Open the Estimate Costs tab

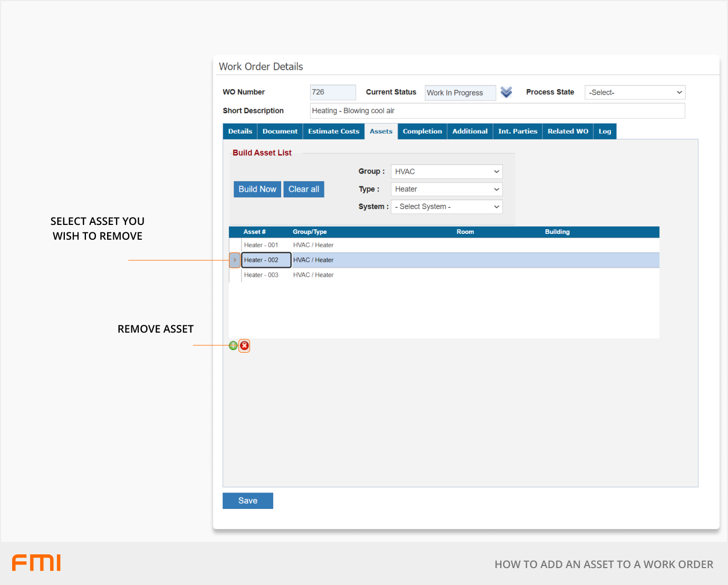click(x=333, y=131)
